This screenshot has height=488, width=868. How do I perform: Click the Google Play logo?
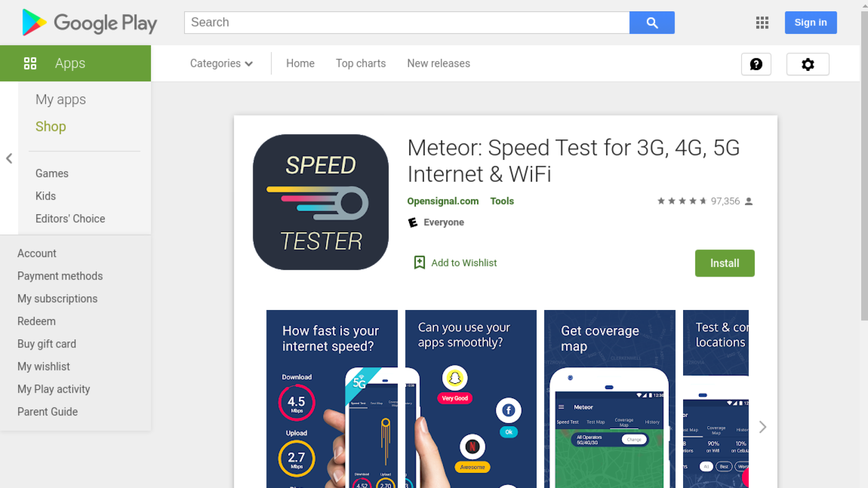[90, 23]
